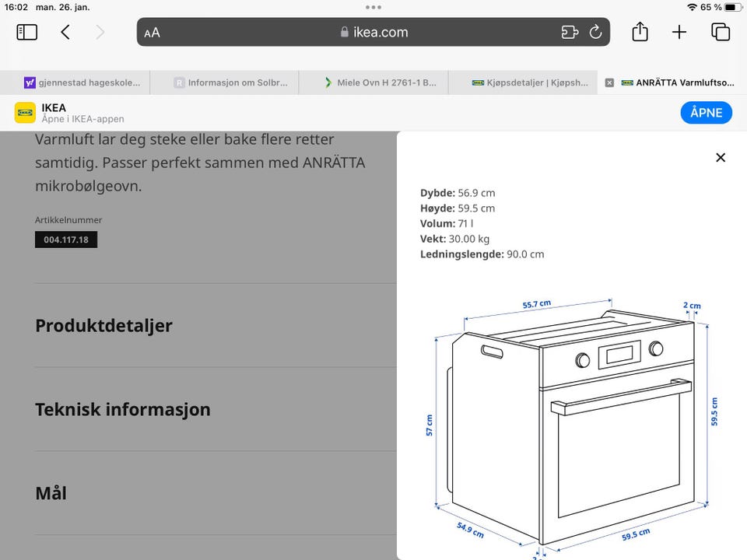Click the Artikkelnummer label

[68, 220]
